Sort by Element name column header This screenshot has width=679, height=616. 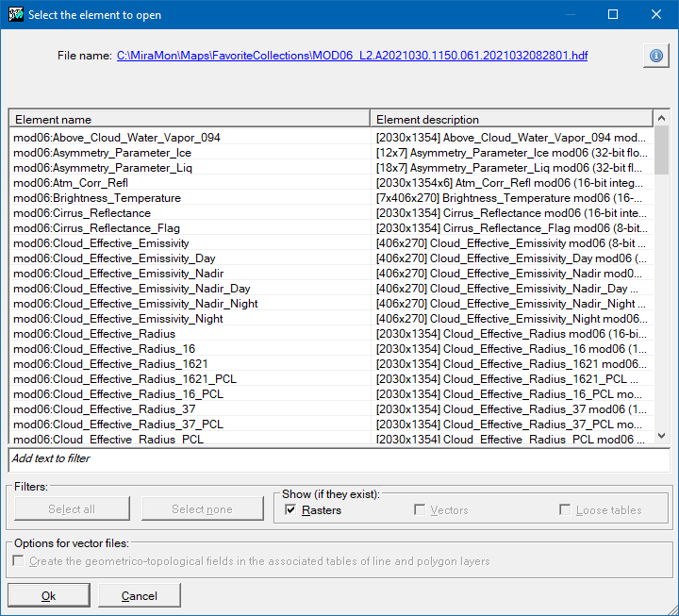[189, 120]
